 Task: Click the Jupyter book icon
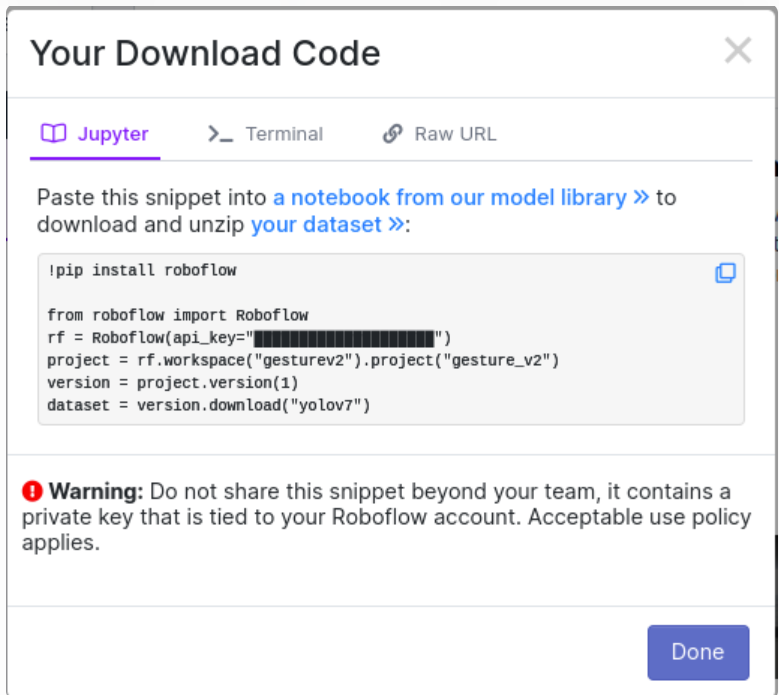(x=53, y=134)
